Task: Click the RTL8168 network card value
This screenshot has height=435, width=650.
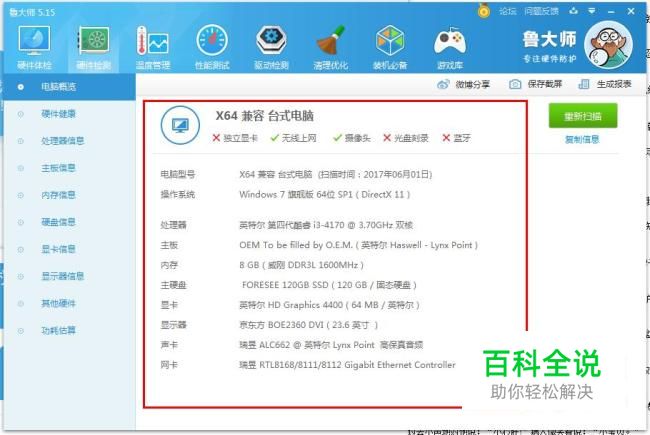Action: [x=347, y=365]
